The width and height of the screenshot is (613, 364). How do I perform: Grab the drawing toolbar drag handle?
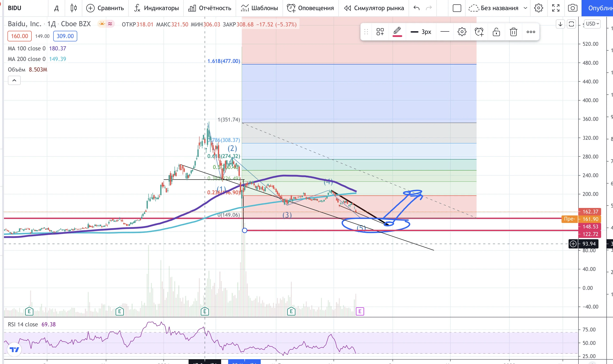pyautogui.click(x=366, y=32)
